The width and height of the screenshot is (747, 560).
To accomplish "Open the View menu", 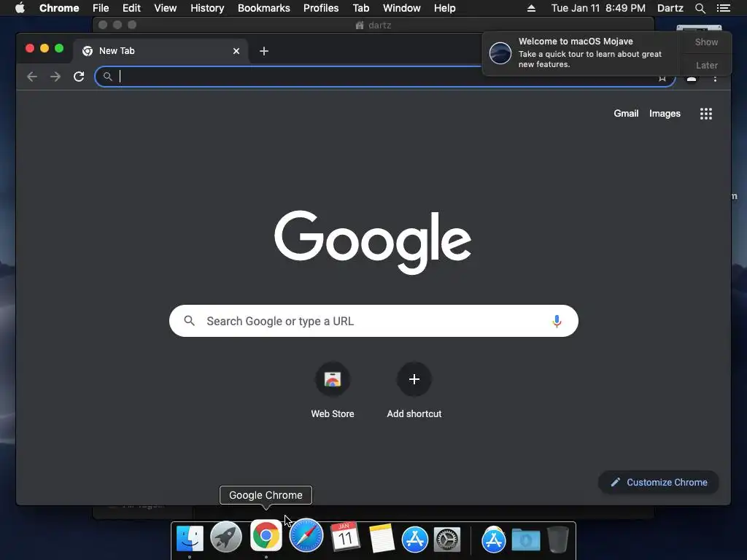I will pos(166,8).
